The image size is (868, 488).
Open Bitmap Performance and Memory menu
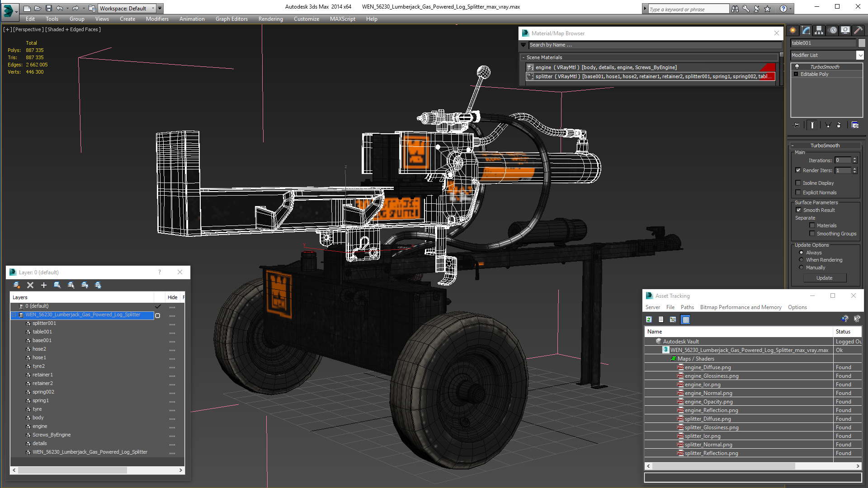pos(741,307)
